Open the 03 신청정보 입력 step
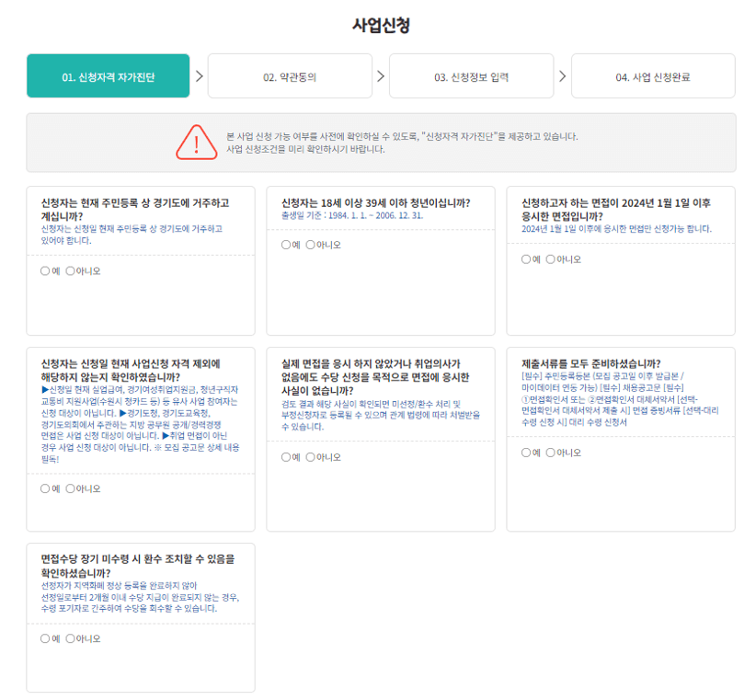Screen dimensions: 756x700 [472, 75]
